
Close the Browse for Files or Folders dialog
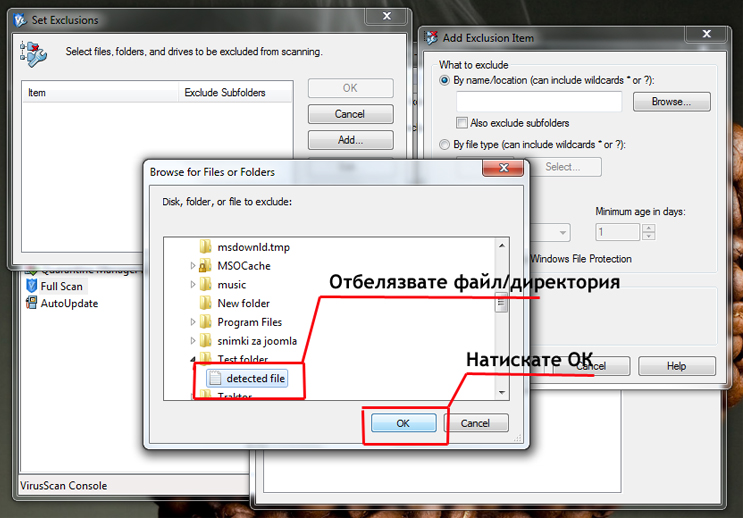click(503, 168)
